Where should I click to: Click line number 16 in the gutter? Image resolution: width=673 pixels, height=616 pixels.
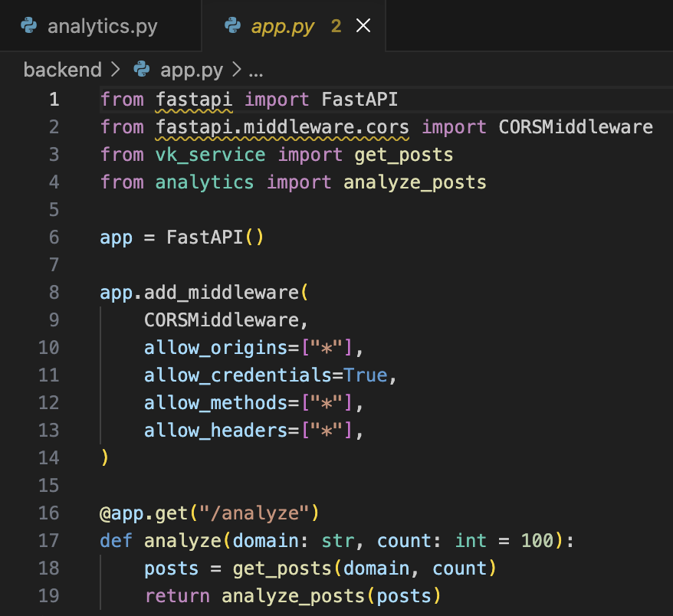coord(48,513)
